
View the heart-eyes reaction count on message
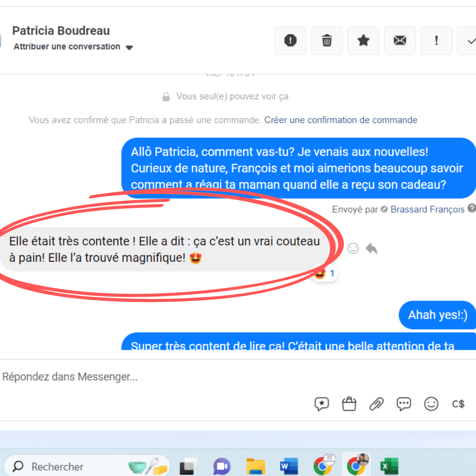(325, 274)
